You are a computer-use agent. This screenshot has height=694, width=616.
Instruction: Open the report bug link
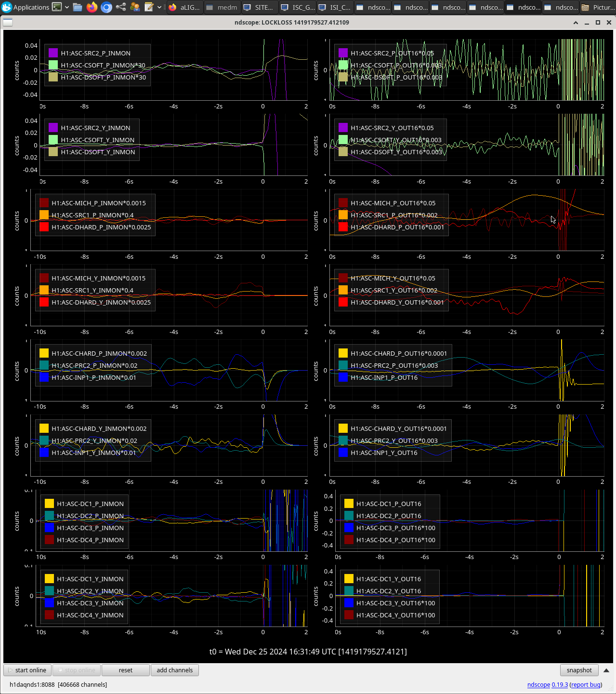pyautogui.click(x=586, y=685)
